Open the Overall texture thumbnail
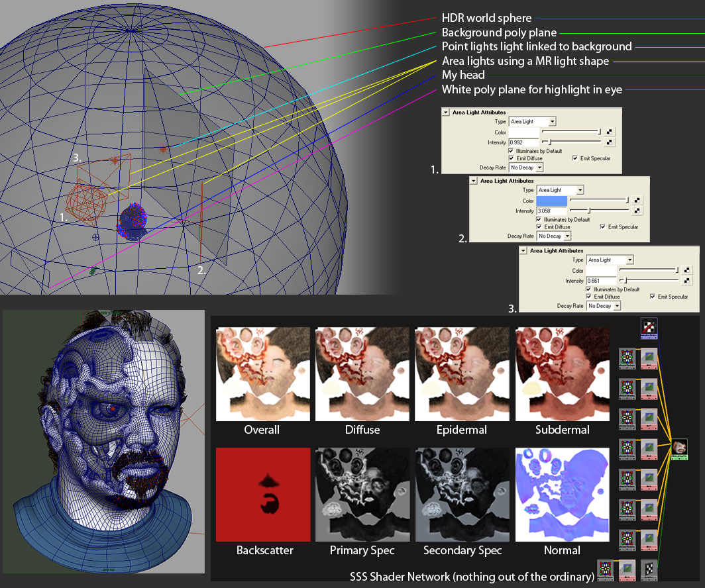The image size is (705, 588). click(263, 373)
